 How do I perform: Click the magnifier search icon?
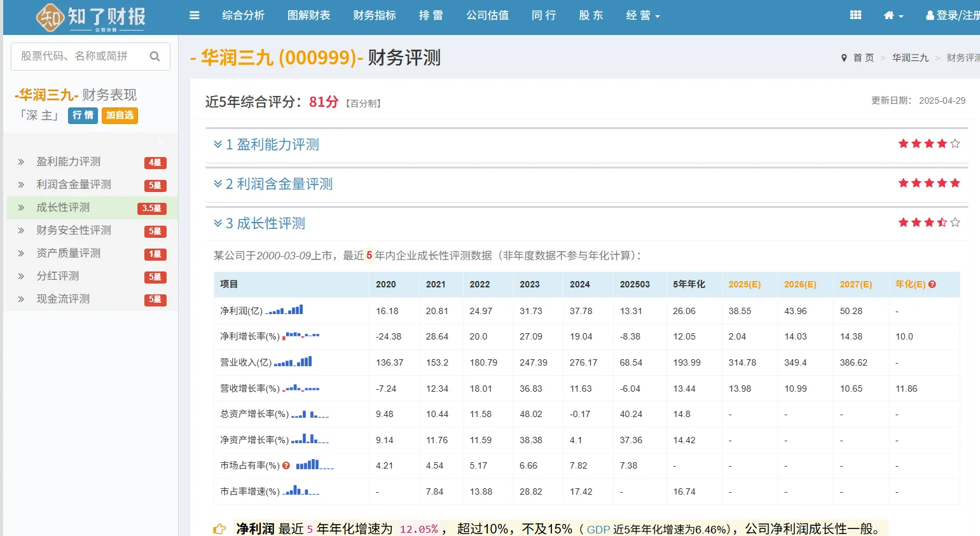pyautogui.click(x=155, y=56)
